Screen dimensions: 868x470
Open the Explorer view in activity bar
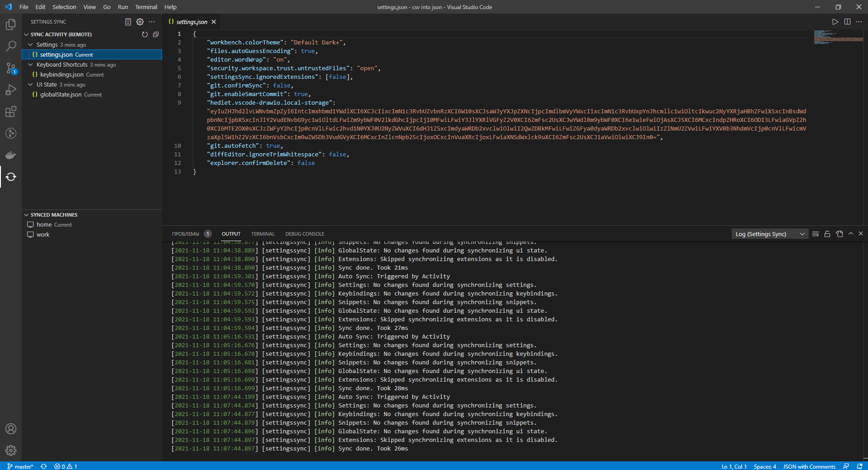coord(11,24)
